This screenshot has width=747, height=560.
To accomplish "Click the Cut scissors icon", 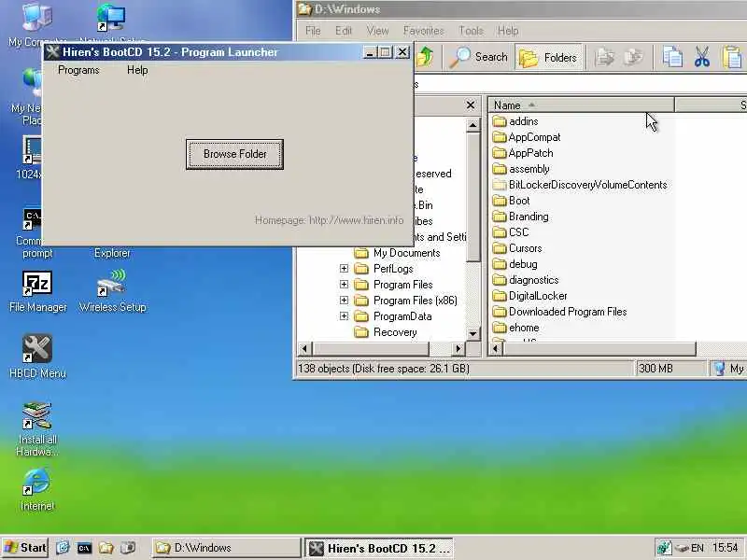I will (702, 57).
